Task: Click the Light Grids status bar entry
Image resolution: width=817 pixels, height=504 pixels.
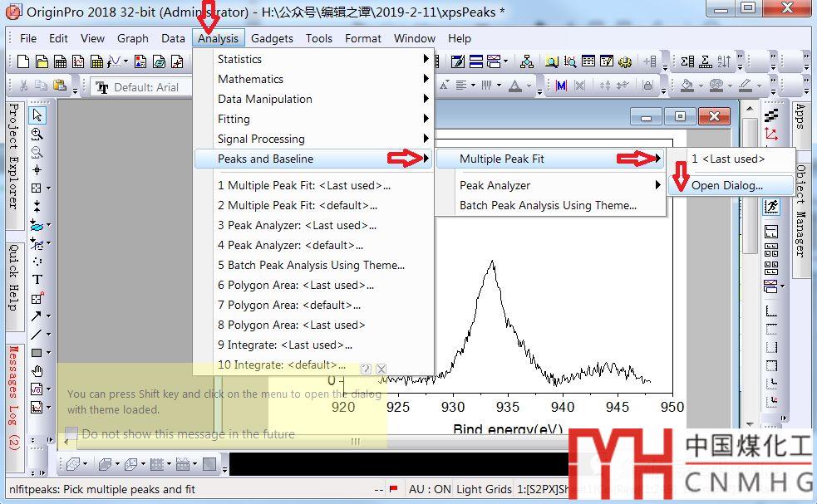Action: (x=484, y=489)
